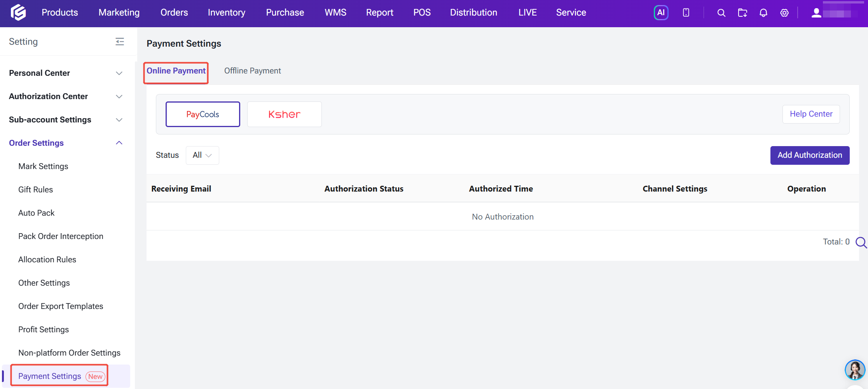The height and width of the screenshot is (389, 868).
Task: Collapse the Setting sidebar menu icon
Action: 120,42
